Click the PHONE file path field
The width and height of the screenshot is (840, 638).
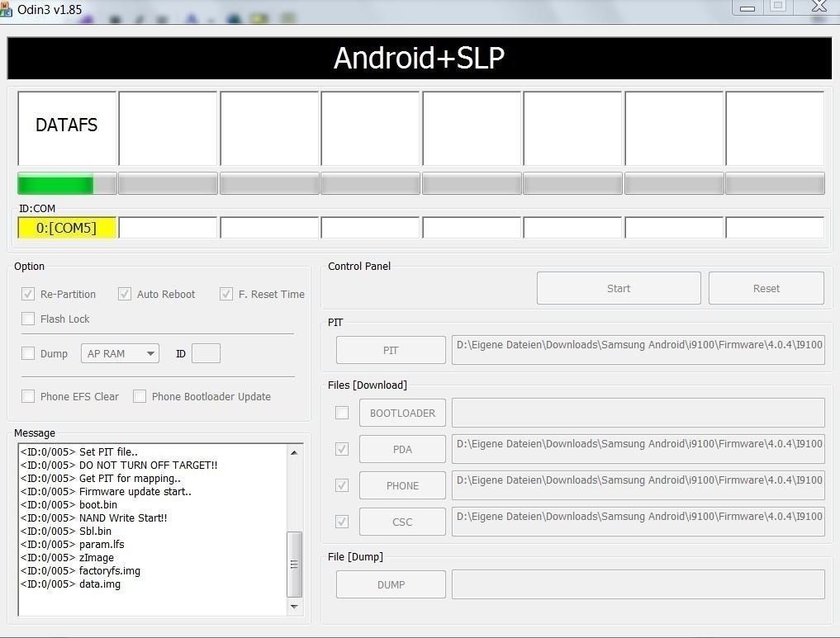(638, 485)
